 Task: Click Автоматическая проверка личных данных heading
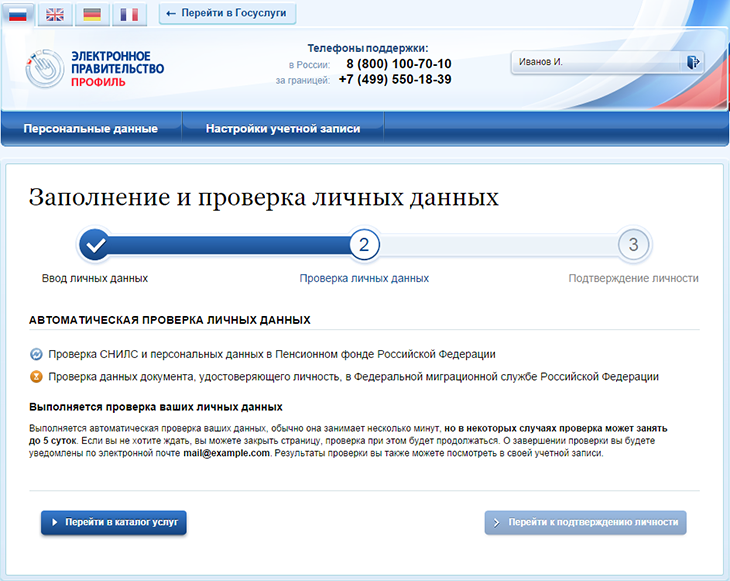tap(169, 320)
